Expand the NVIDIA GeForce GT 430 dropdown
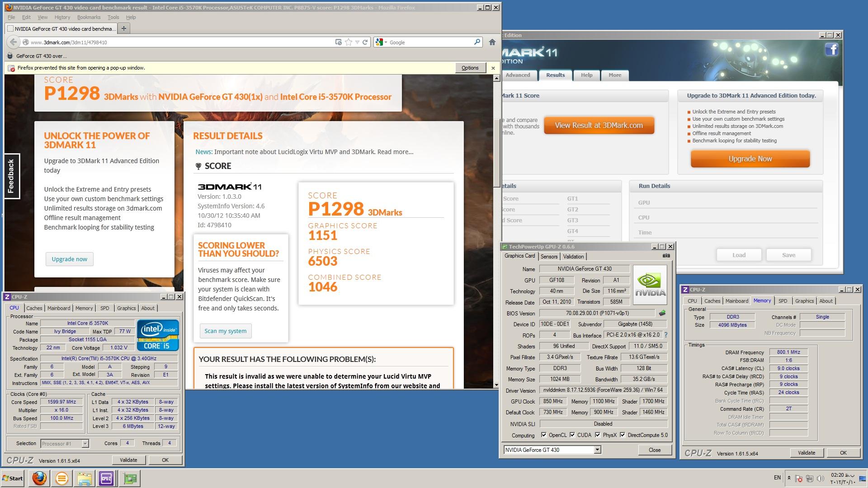This screenshot has width=868, height=488. [x=597, y=450]
